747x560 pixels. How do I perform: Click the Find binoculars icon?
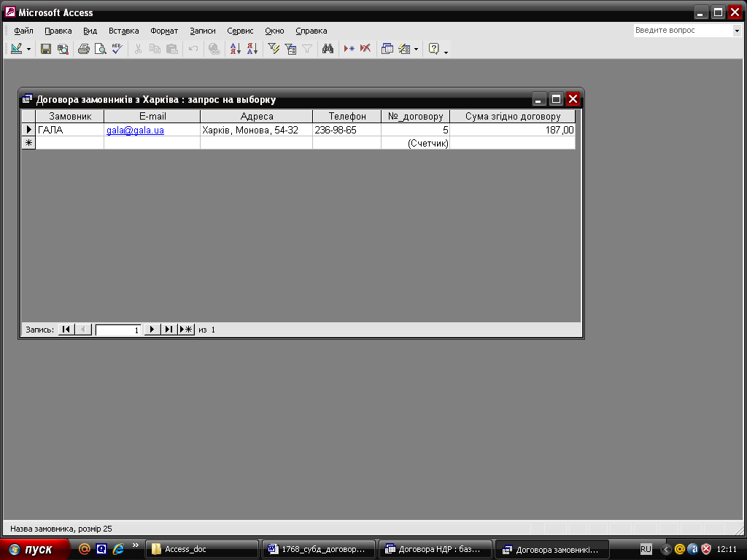328,49
